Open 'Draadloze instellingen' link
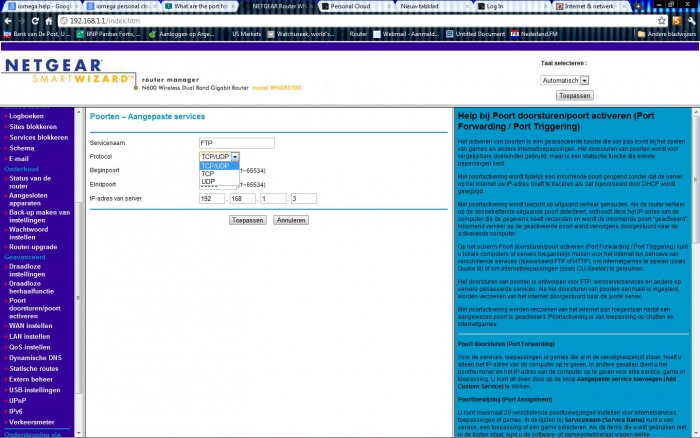The image size is (700, 438). [x=27, y=270]
